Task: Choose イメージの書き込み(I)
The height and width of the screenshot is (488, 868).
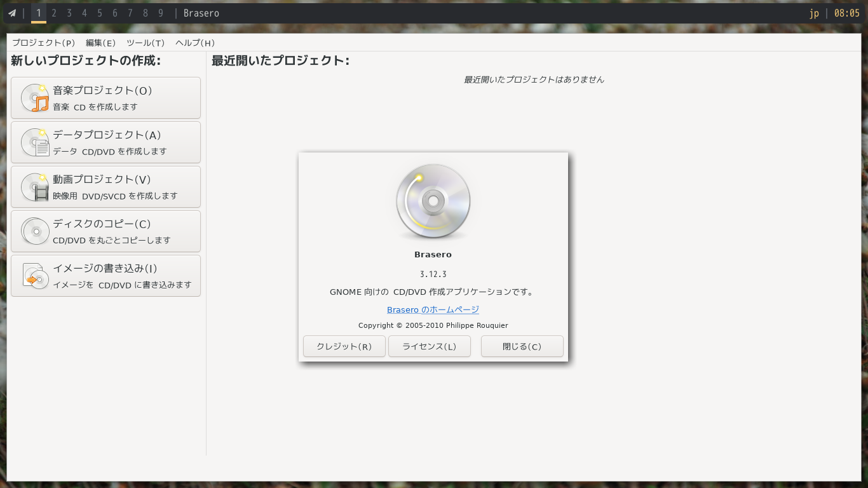Action: pyautogui.click(x=105, y=276)
